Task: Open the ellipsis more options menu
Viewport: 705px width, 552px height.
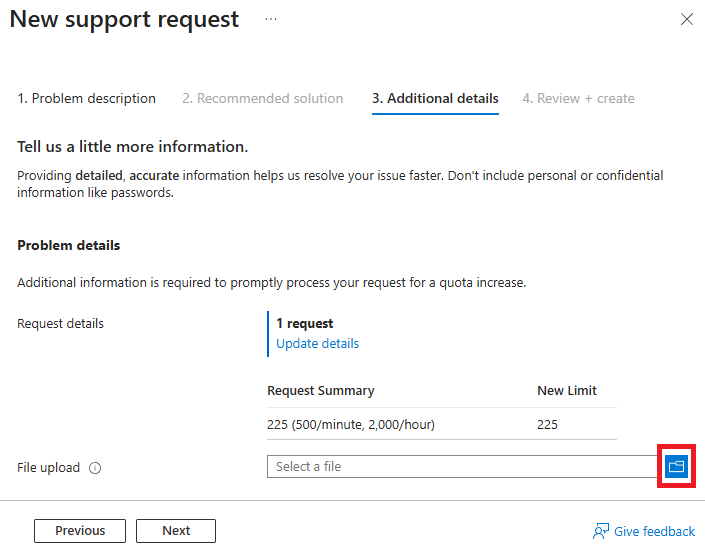Action: [271, 20]
